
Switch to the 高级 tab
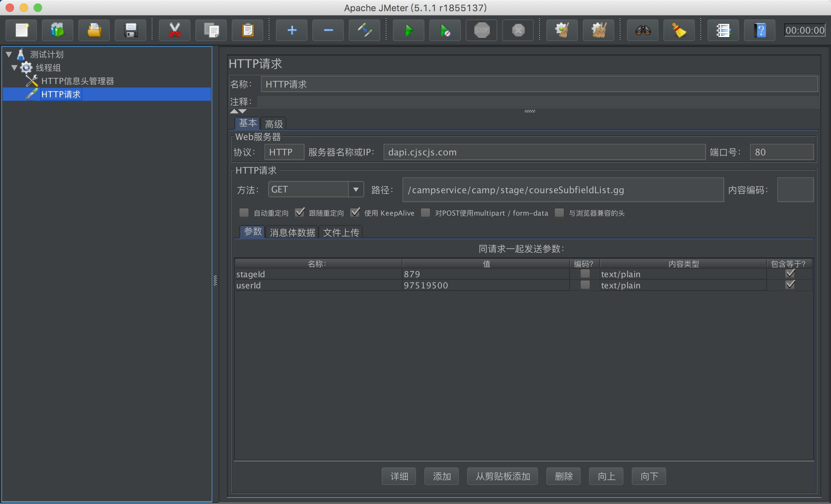(x=274, y=124)
